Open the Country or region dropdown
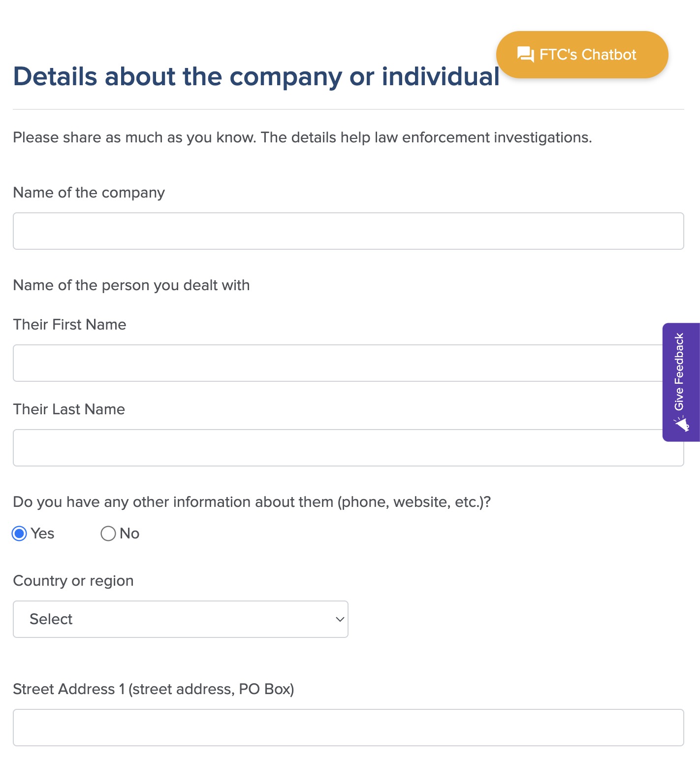This screenshot has height=767, width=700. tap(181, 619)
